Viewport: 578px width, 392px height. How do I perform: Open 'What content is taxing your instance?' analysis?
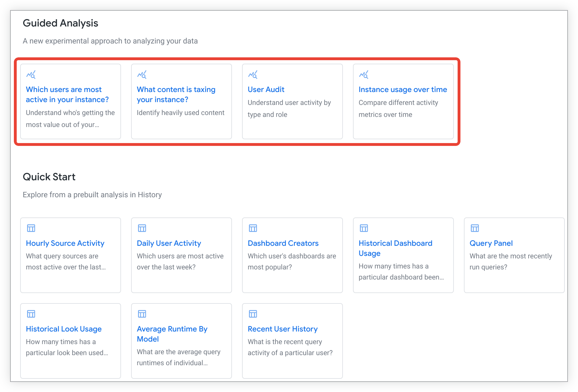point(176,95)
